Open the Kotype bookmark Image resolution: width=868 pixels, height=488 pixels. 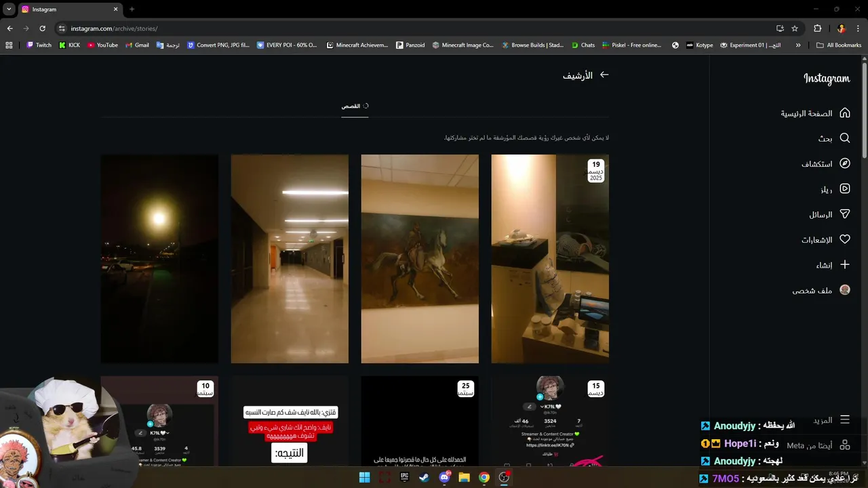click(699, 45)
